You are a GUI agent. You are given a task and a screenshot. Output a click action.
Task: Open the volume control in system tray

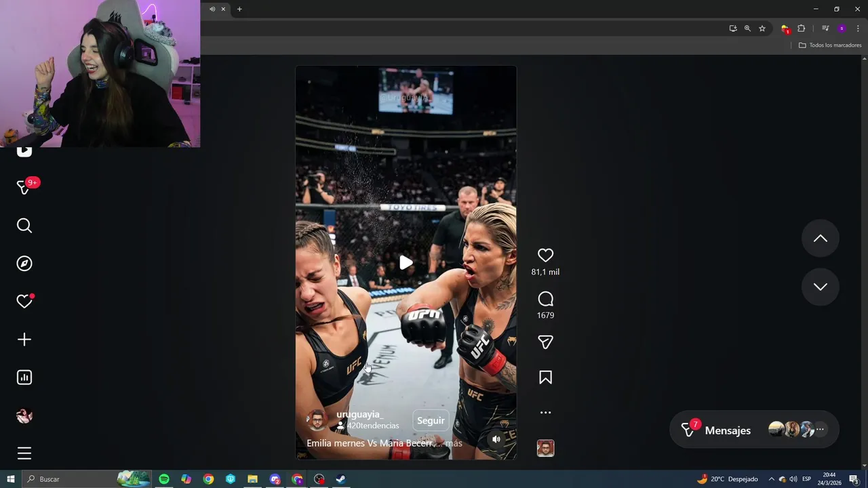pos(793,479)
